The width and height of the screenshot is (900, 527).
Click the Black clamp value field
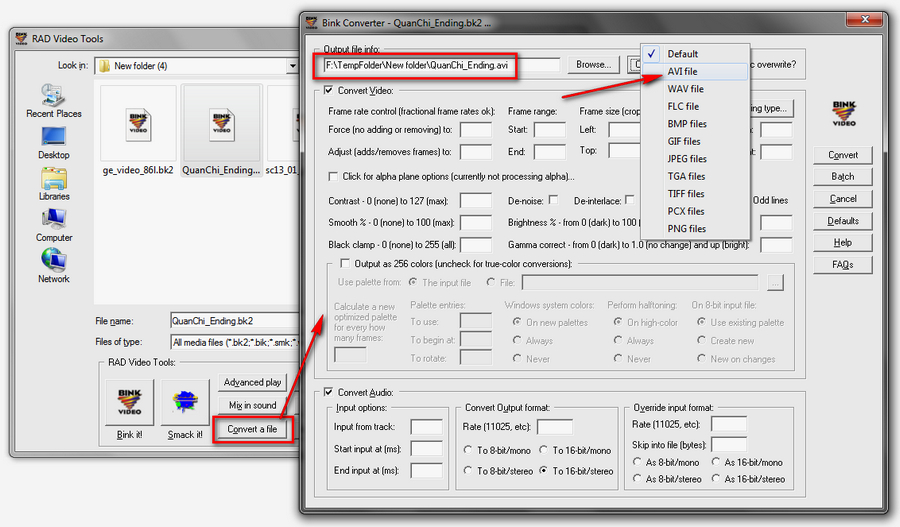point(476,245)
